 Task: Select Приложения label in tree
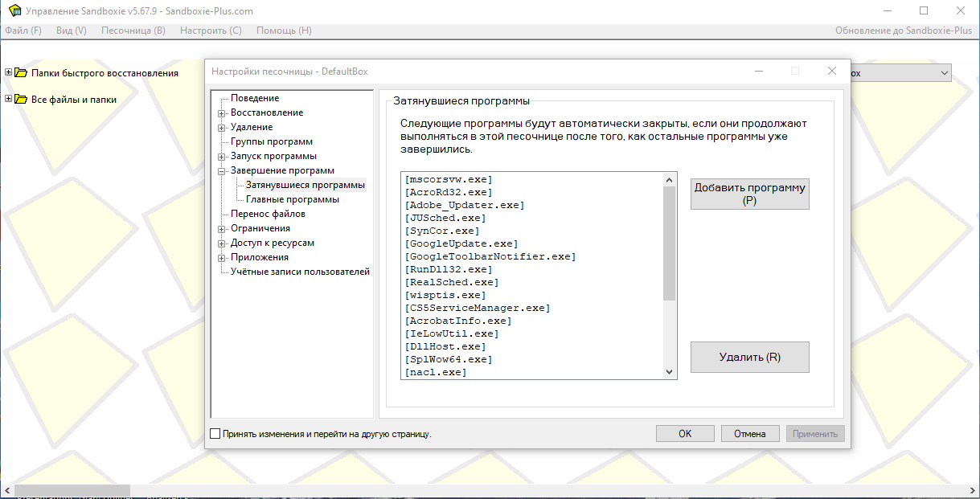point(260,257)
